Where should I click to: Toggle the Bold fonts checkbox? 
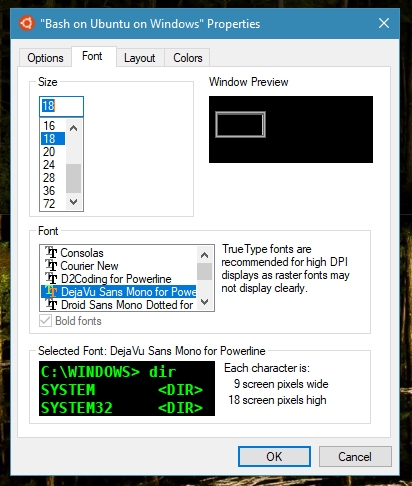(45, 321)
